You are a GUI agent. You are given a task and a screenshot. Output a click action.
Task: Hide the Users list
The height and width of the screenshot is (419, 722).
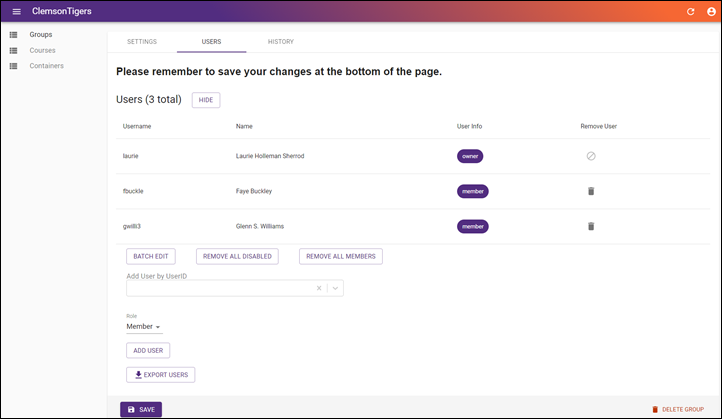pyautogui.click(x=206, y=100)
